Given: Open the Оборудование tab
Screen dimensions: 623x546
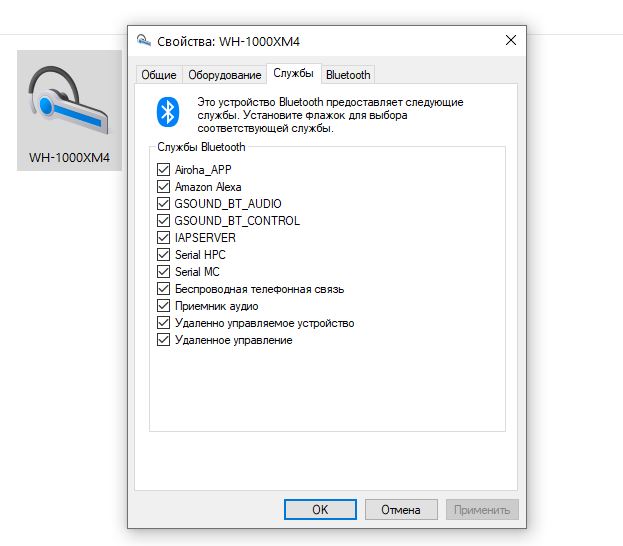Looking at the screenshot, I should (224, 75).
